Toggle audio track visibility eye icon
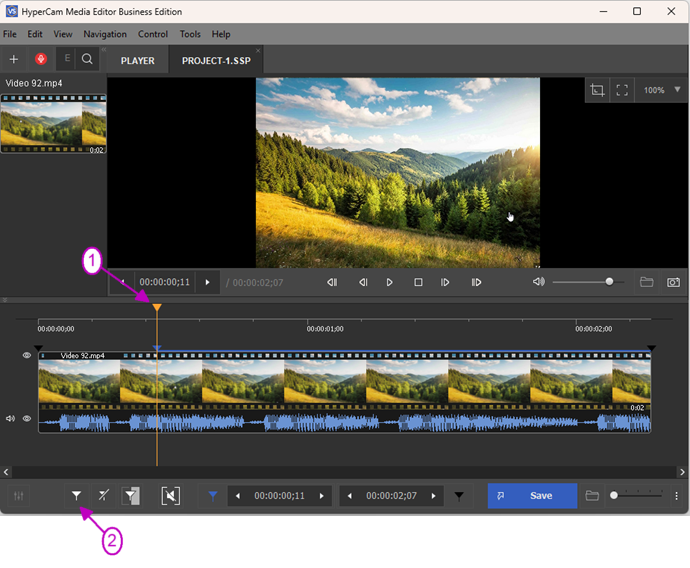 27,419
